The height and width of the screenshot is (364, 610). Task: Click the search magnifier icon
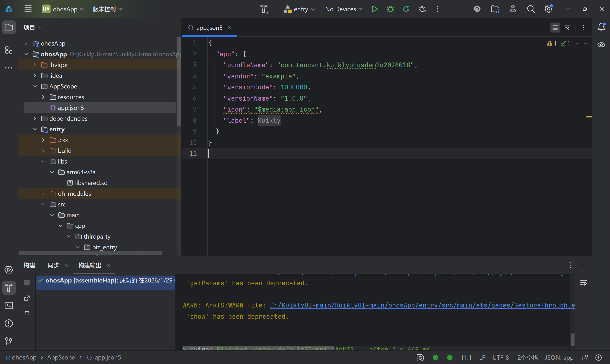(531, 9)
